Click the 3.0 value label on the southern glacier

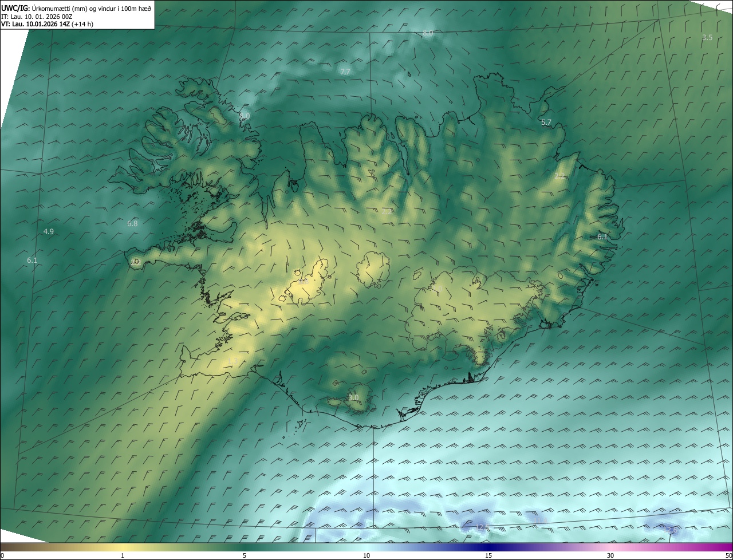[x=353, y=397]
